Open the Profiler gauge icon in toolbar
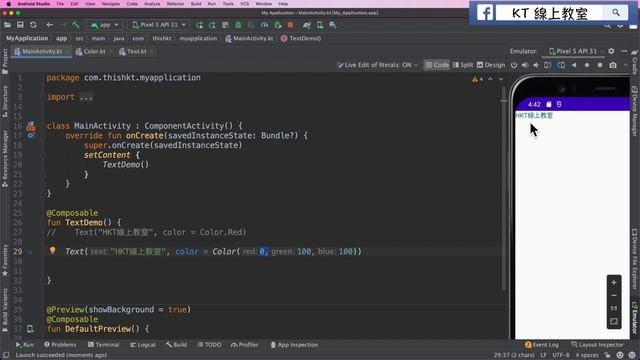 tap(264, 25)
